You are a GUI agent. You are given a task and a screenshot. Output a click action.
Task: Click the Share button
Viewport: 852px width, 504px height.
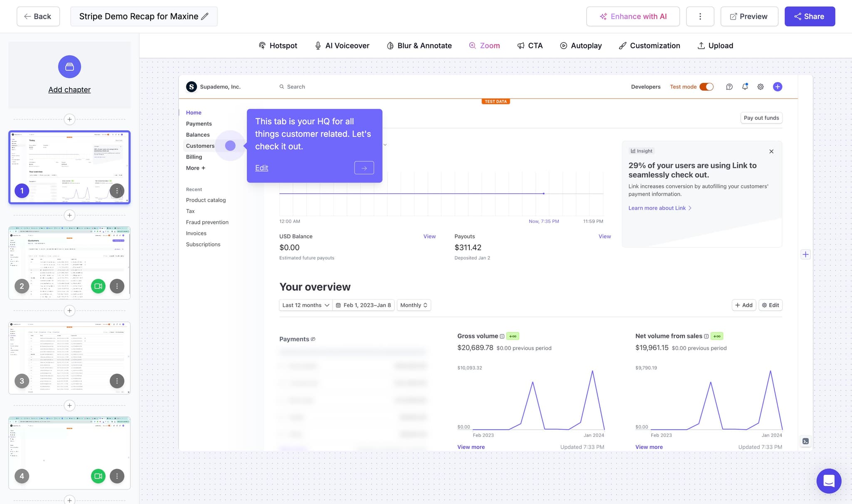(810, 16)
